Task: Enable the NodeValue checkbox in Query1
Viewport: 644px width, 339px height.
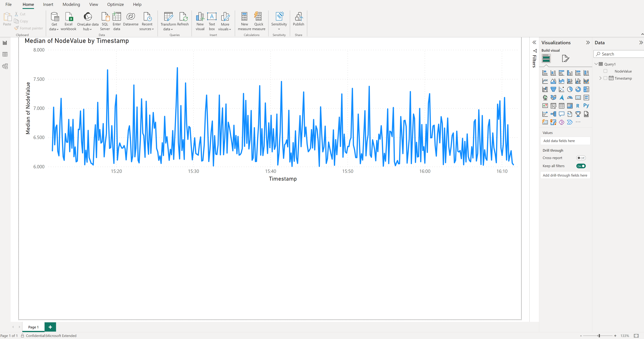Action: tap(605, 71)
